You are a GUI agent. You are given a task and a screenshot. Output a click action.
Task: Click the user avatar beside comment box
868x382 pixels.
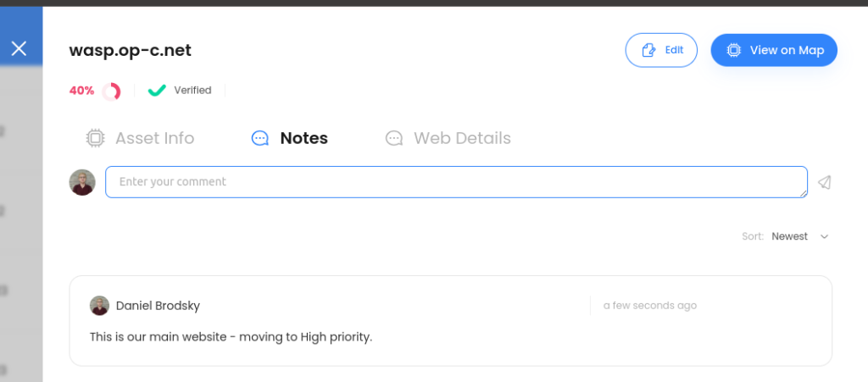pyautogui.click(x=82, y=182)
